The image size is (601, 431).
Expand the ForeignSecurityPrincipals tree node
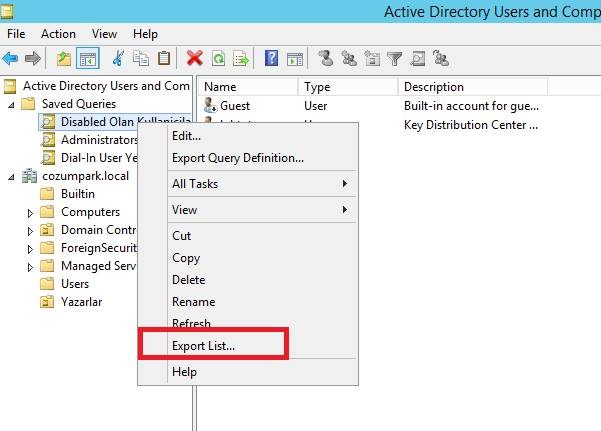click(x=30, y=249)
